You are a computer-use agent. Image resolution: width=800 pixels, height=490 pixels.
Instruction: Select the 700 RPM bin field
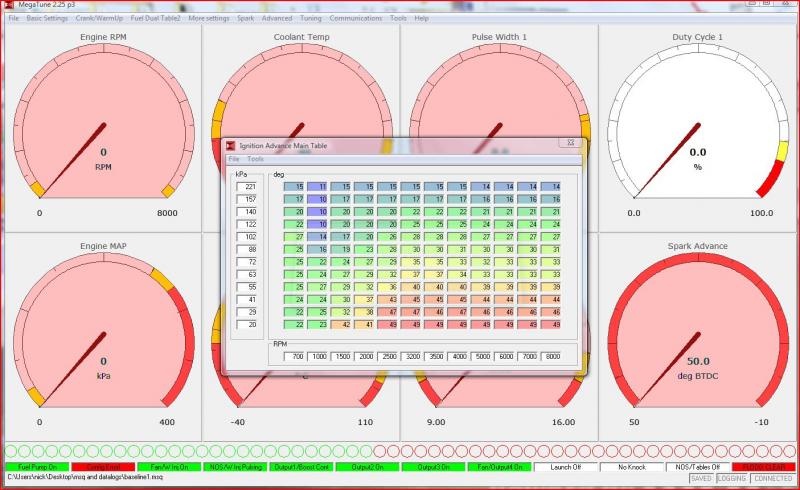[294, 356]
